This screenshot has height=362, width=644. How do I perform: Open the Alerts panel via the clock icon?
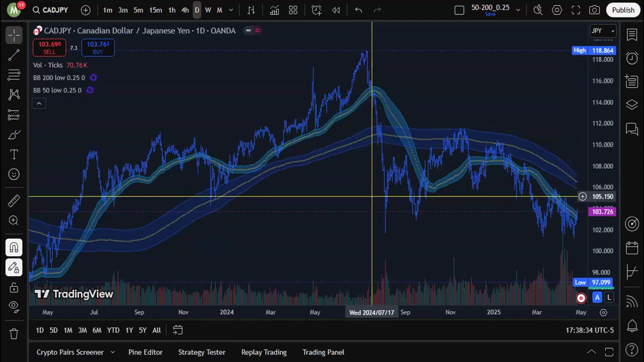632,58
